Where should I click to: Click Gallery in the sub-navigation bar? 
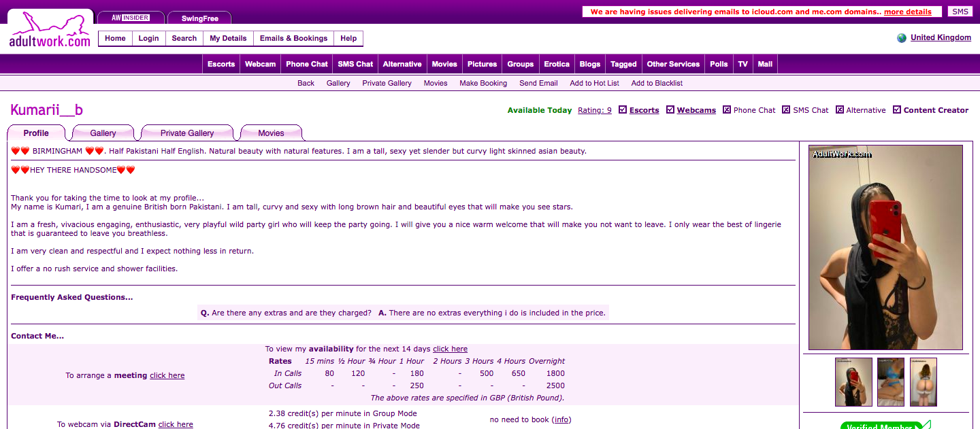(x=338, y=83)
